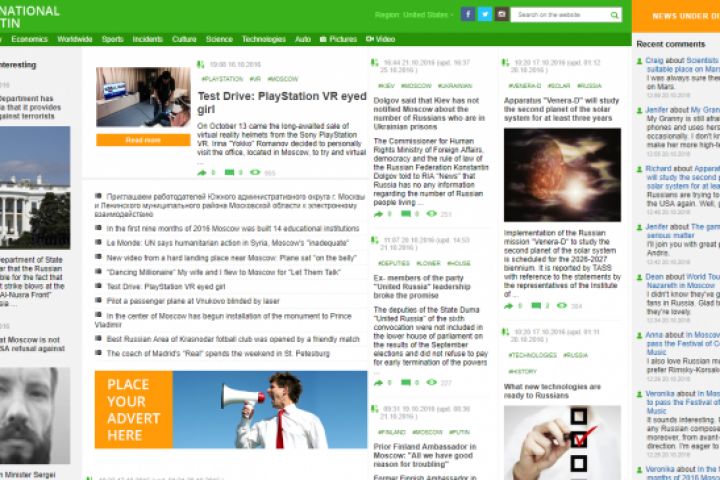Viewport: 720px width, 480px height.
Task: Open the Venera-D planet image
Action: tap(562, 175)
